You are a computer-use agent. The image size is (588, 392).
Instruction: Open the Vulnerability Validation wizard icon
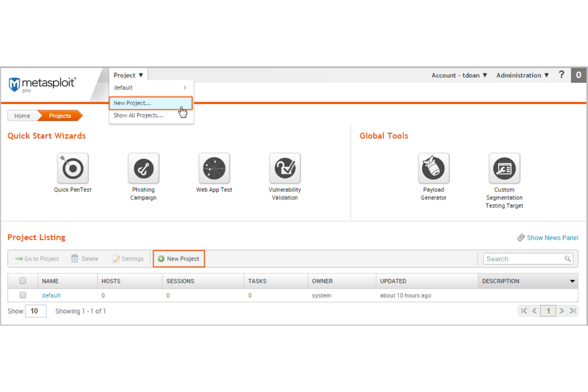point(285,168)
